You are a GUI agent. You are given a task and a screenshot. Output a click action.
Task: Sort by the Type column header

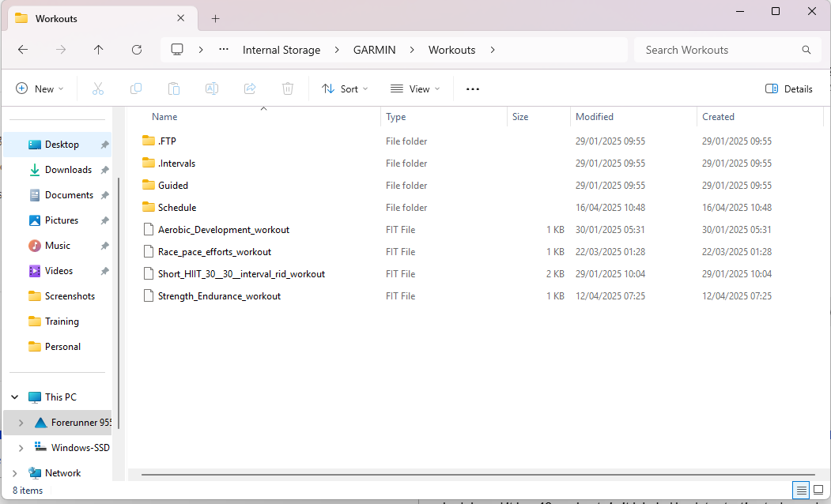444,116
